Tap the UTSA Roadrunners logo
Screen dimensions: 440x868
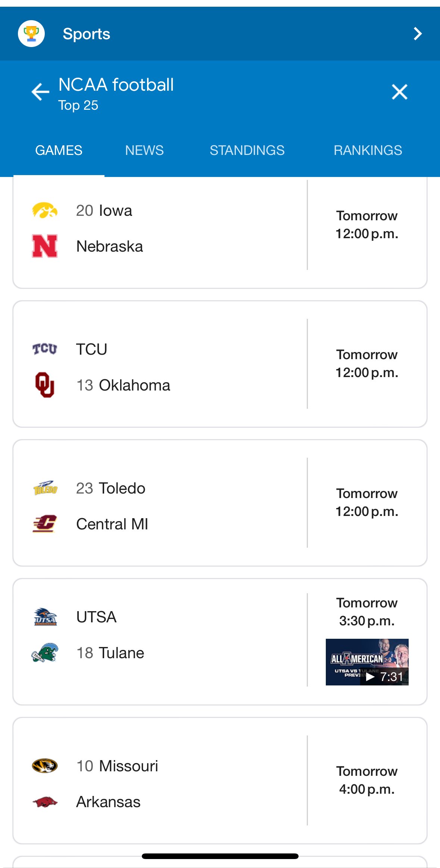tap(45, 617)
